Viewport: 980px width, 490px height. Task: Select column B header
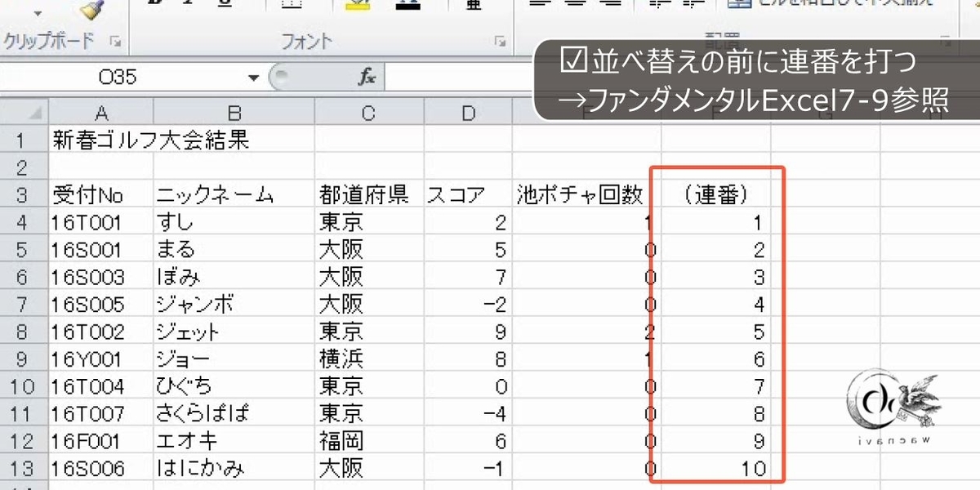click(234, 114)
